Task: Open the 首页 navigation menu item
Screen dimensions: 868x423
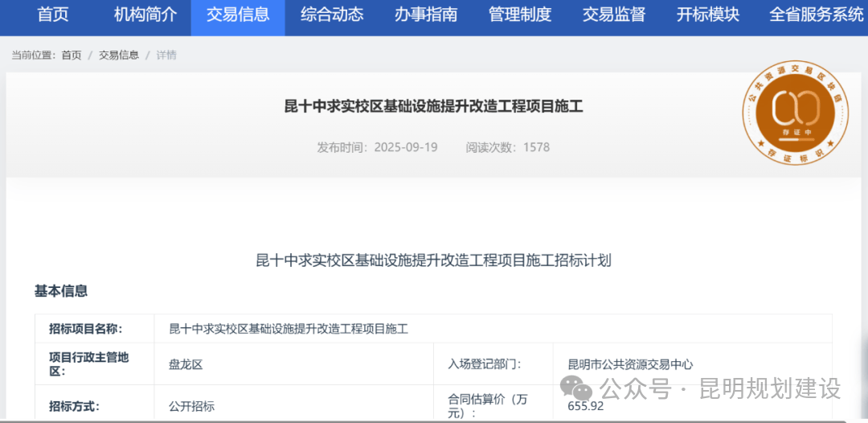Action: (x=53, y=15)
